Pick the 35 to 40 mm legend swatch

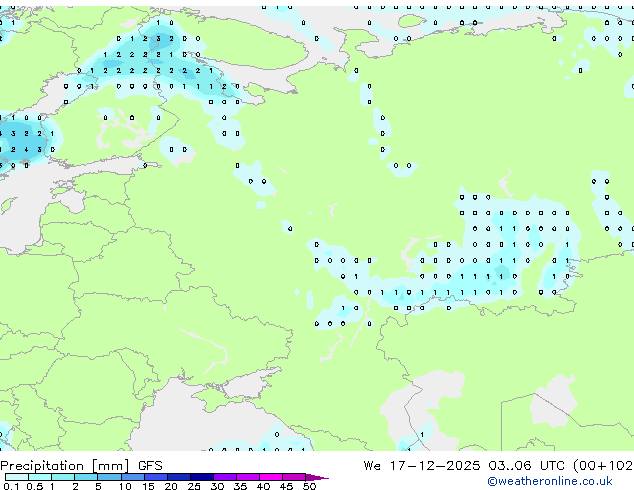click(x=247, y=477)
